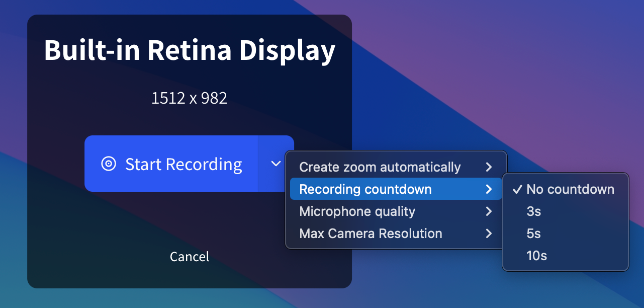Viewport: 644px width, 308px height.
Task: Click the Start Recording button
Action: click(171, 164)
